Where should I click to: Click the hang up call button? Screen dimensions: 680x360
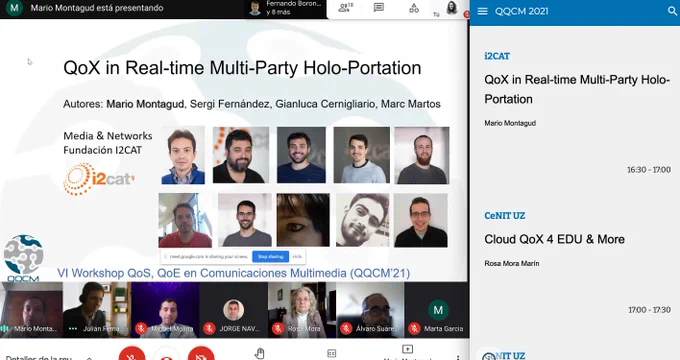click(167, 354)
